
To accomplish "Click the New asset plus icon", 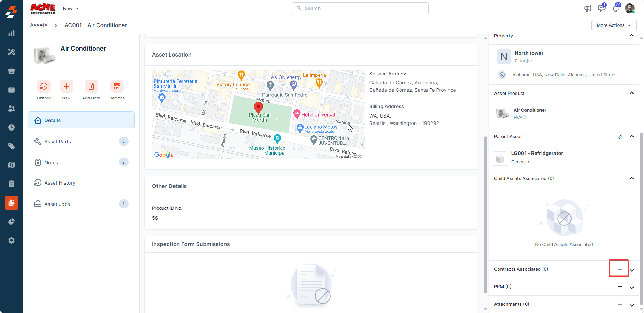I will pyautogui.click(x=66, y=86).
